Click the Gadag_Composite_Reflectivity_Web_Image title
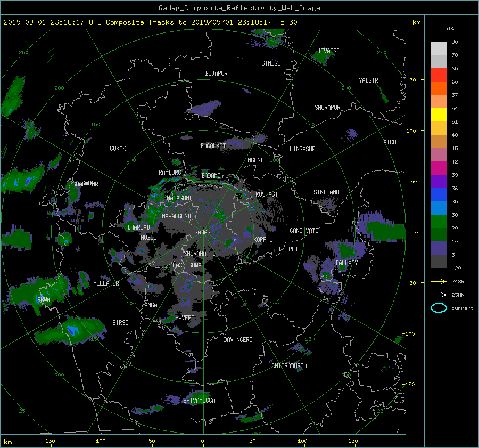The width and height of the screenshot is (479, 448). click(239, 8)
